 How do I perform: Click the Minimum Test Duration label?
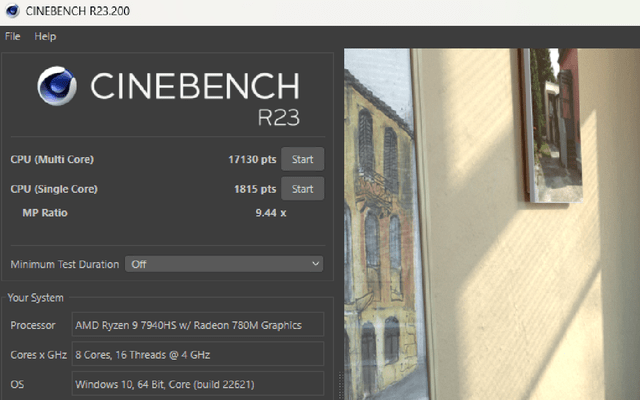click(65, 264)
